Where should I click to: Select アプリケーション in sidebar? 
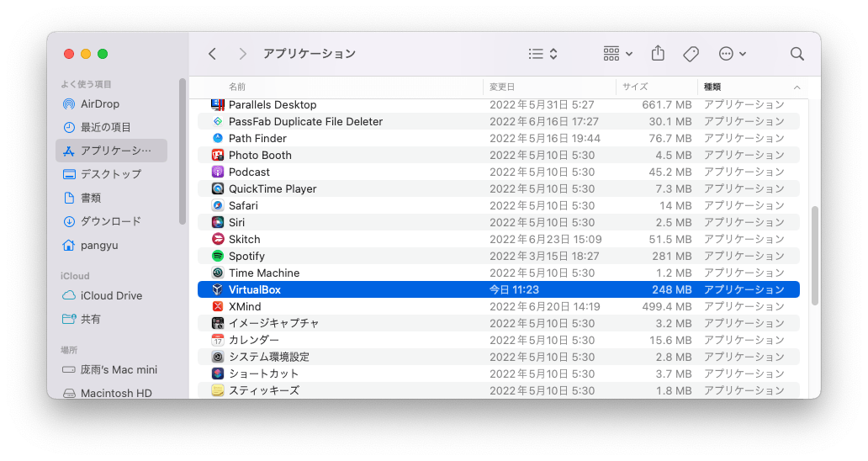click(111, 151)
